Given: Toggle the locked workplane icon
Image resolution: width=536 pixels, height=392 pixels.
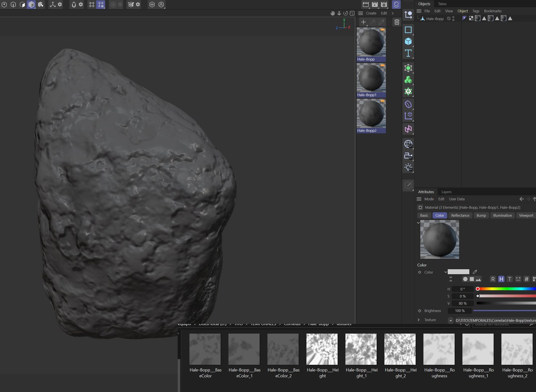Looking at the screenshot, I should (101, 5).
